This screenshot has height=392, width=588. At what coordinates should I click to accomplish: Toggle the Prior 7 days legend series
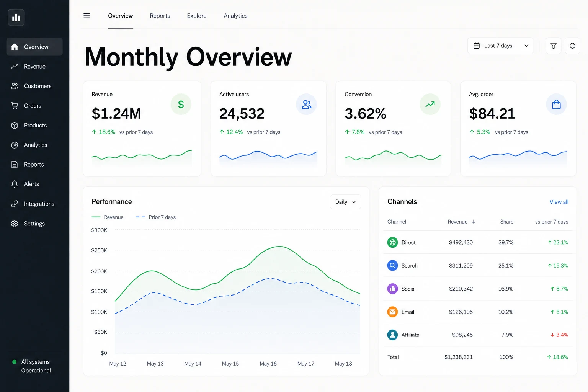coord(155,217)
